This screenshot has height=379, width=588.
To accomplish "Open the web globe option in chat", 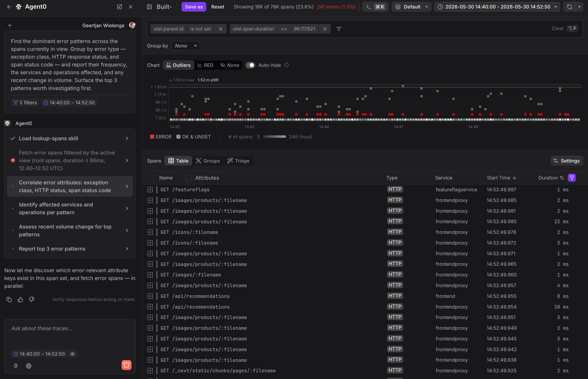I will (x=29, y=366).
